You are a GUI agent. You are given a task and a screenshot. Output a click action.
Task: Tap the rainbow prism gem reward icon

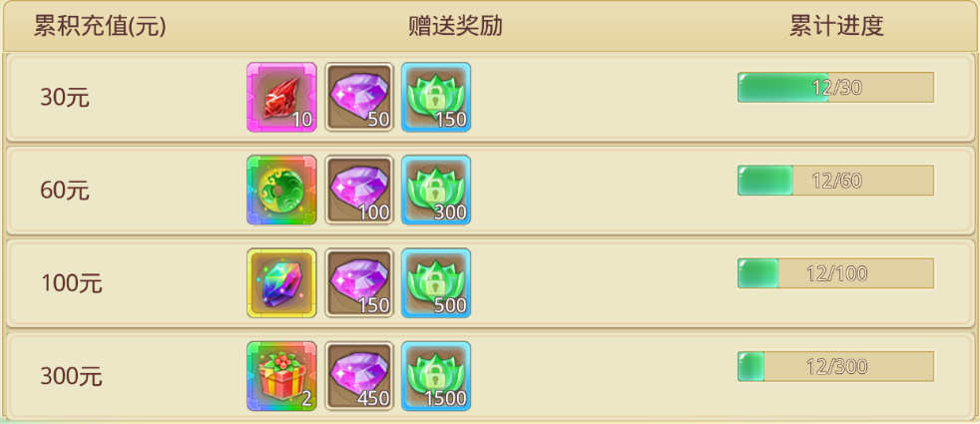click(281, 283)
